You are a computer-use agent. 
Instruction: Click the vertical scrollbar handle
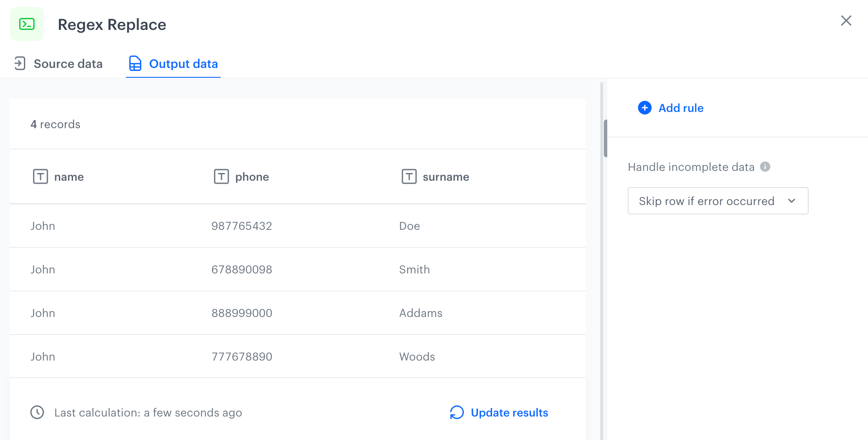[605, 138]
